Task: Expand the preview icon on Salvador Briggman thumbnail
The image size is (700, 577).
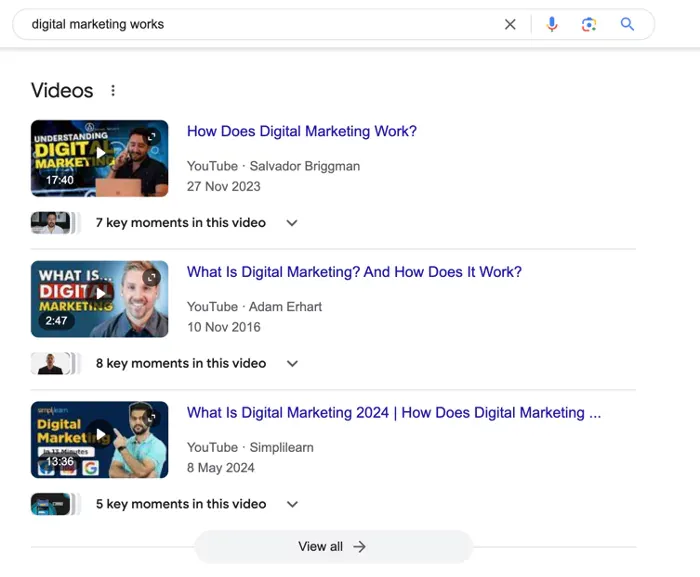Action: 152,137
